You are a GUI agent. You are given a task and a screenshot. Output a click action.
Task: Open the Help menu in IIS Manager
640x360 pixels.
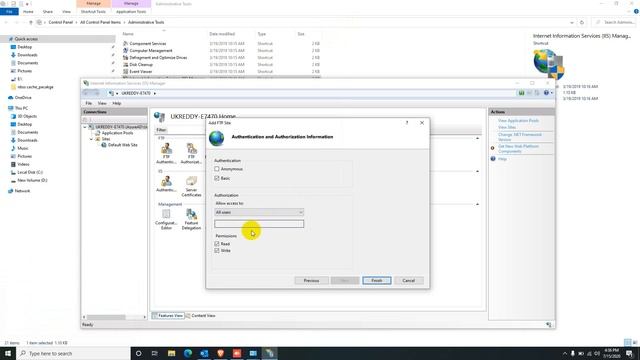117,104
